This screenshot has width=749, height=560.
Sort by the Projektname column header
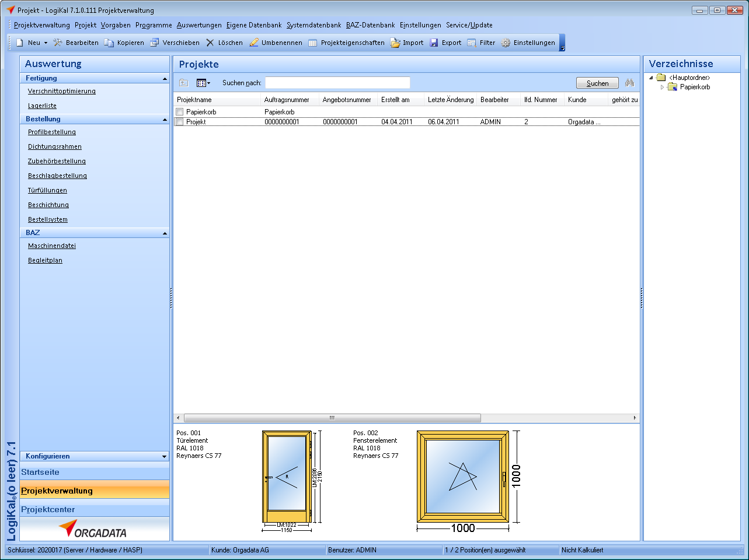pyautogui.click(x=217, y=100)
